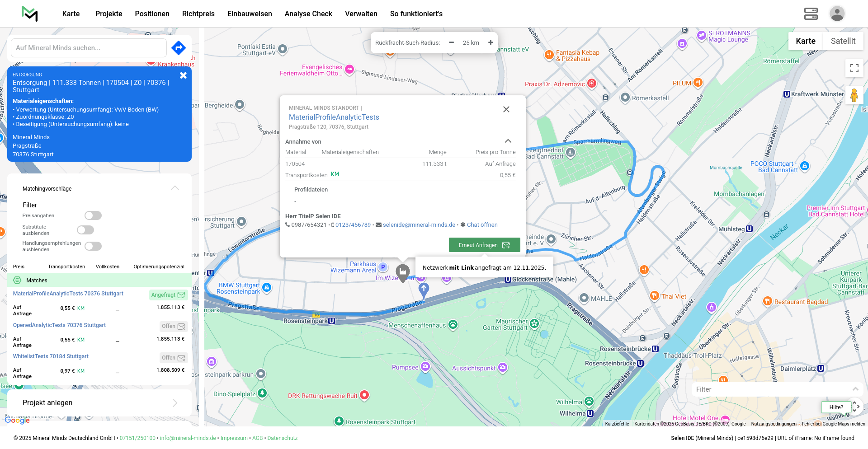The width and height of the screenshot is (868, 449).
Task: Switch map to Satellit view
Action: [843, 41]
